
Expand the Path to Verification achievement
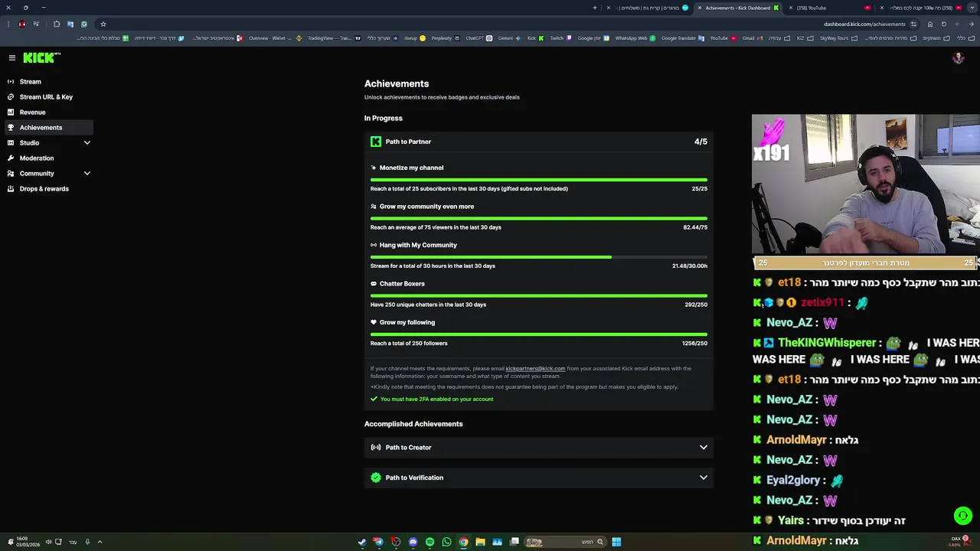[539, 478]
